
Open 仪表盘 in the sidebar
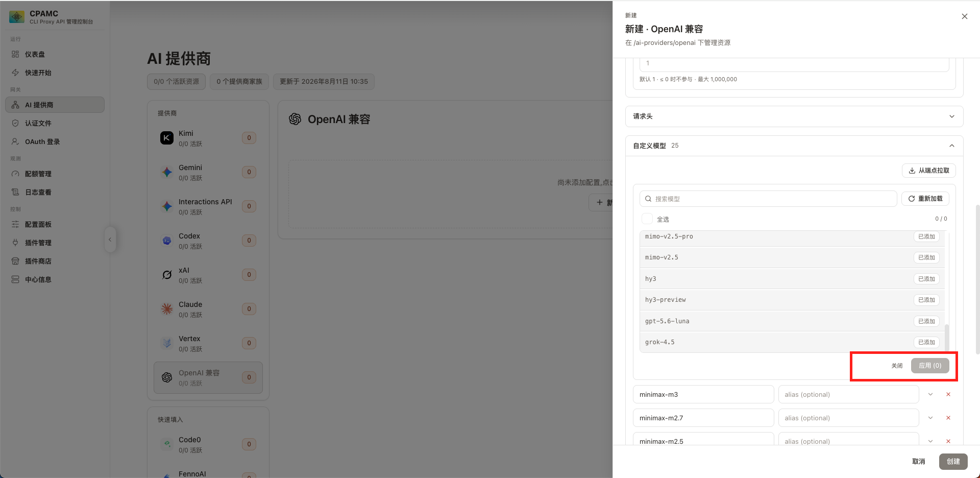[55, 54]
